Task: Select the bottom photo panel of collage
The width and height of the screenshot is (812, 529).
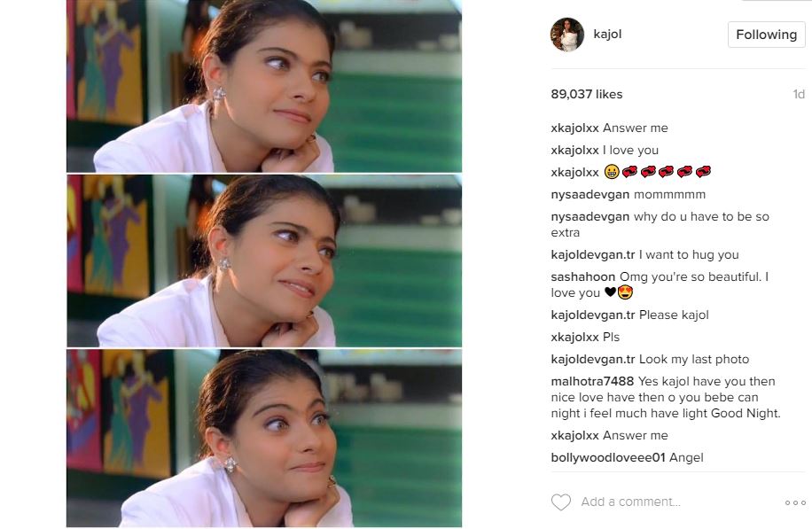Action: tap(264, 439)
